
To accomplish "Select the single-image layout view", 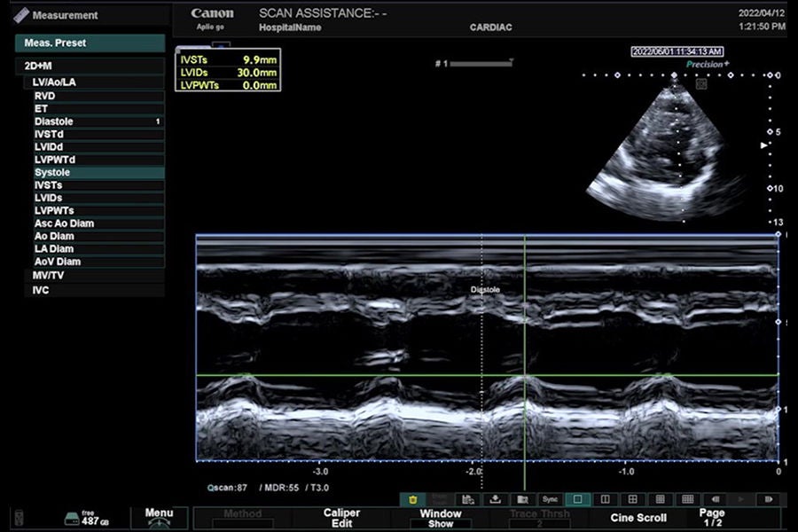I will (x=577, y=499).
